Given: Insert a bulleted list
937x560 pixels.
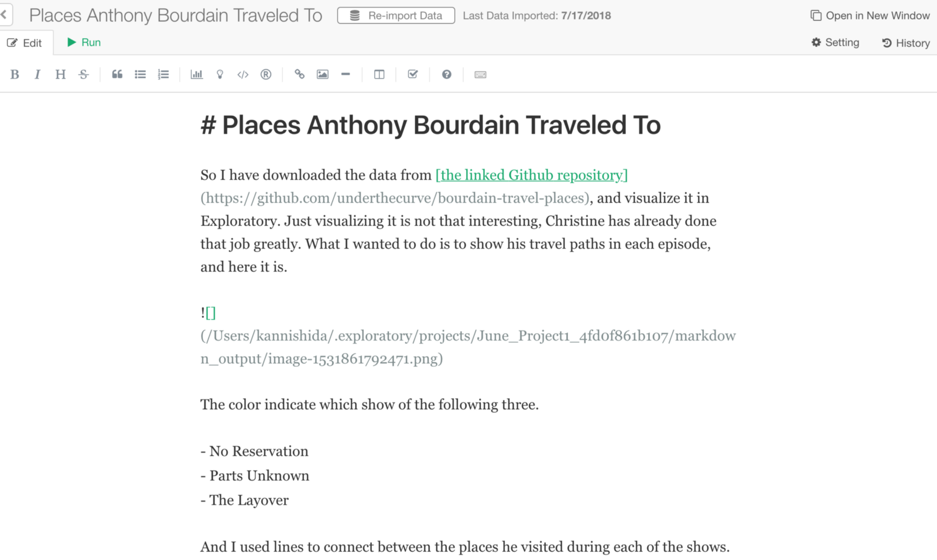Looking at the screenshot, I should (140, 74).
